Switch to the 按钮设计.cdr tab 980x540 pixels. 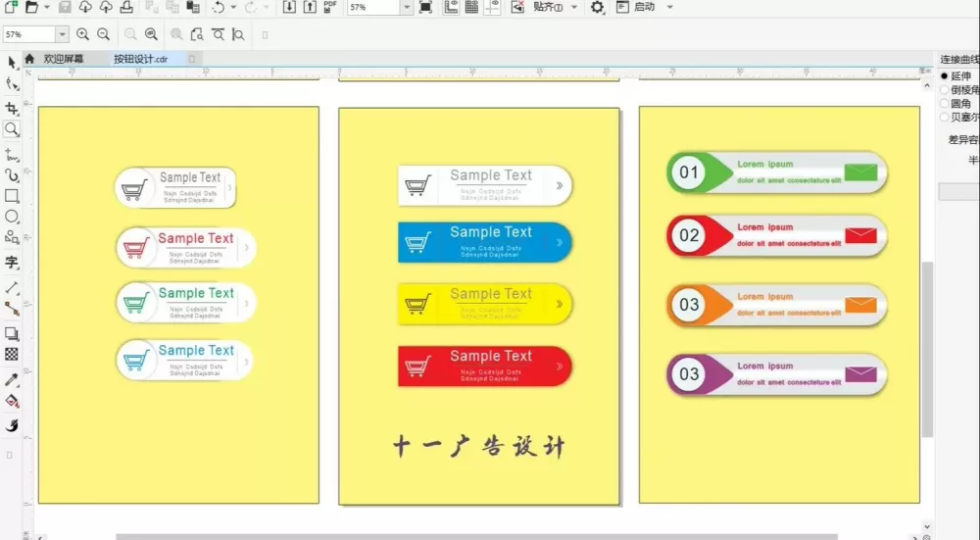point(140,59)
